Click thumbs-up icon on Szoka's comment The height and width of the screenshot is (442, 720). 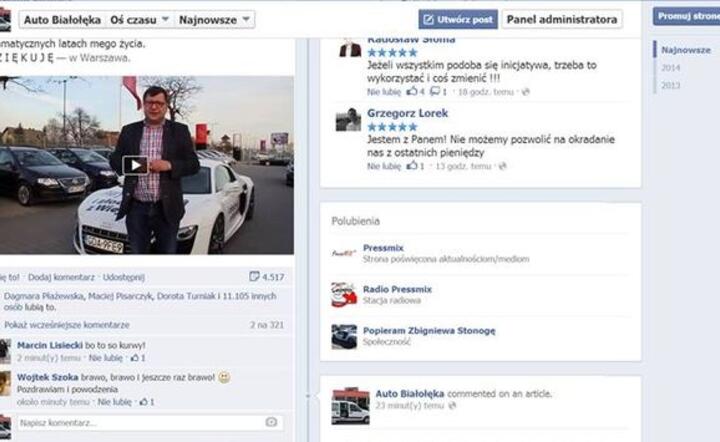click(x=144, y=402)
